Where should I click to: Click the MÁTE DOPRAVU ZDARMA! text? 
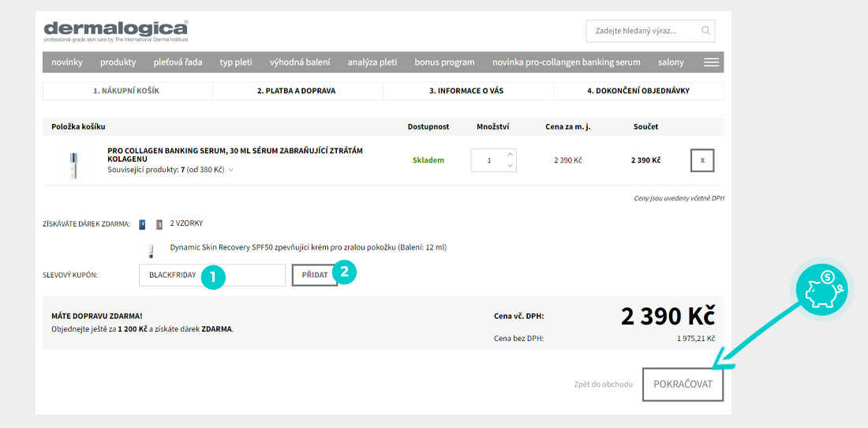(x=96, y=316)
